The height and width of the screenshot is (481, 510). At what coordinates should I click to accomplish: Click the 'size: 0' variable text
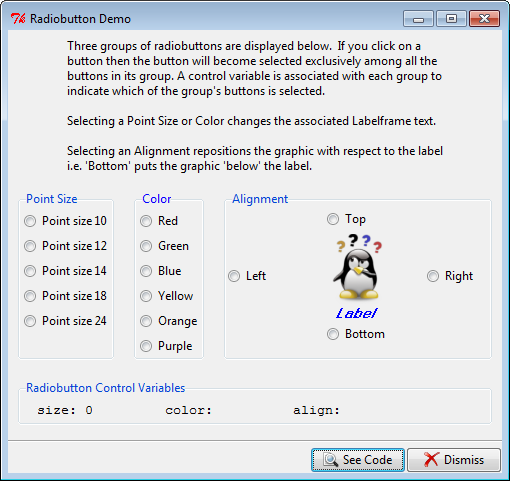65,410
